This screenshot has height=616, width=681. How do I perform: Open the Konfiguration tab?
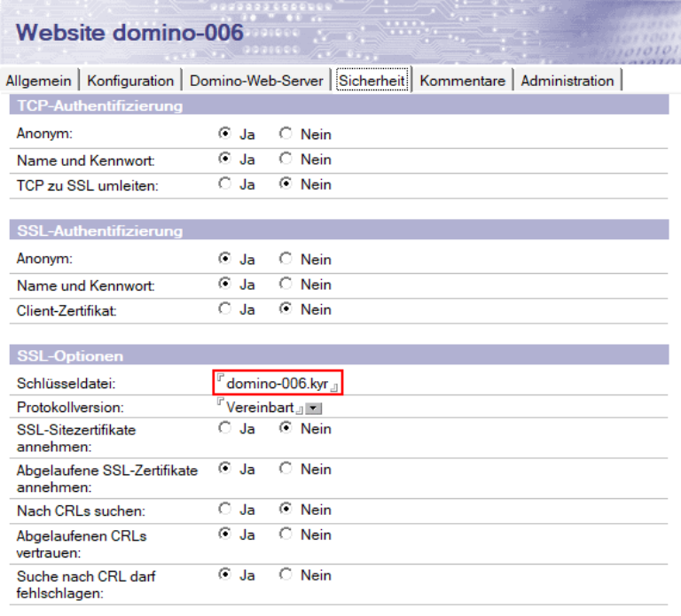(x=130, y=81)
